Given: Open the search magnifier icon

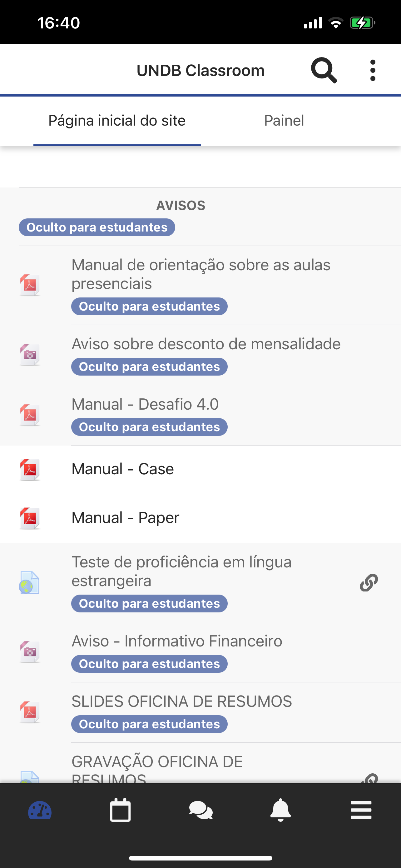Looking at the screenshot, I should (324, 70).
